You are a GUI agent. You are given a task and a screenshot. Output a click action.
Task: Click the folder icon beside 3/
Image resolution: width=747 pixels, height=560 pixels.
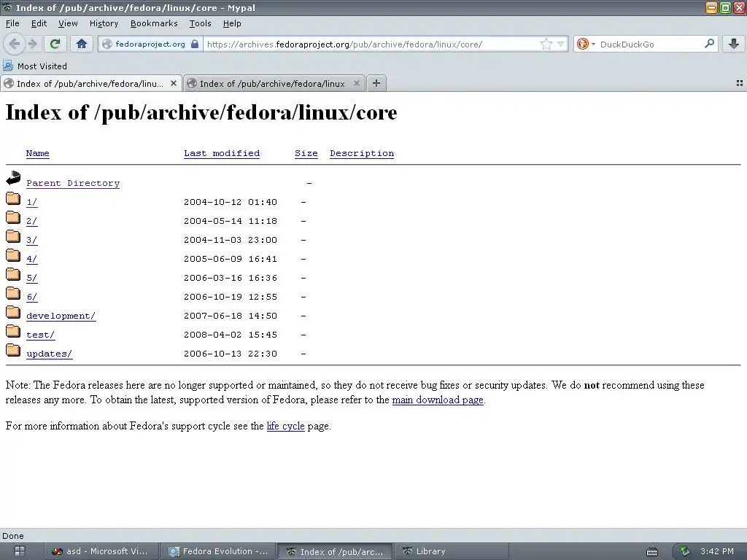(13, 237)
